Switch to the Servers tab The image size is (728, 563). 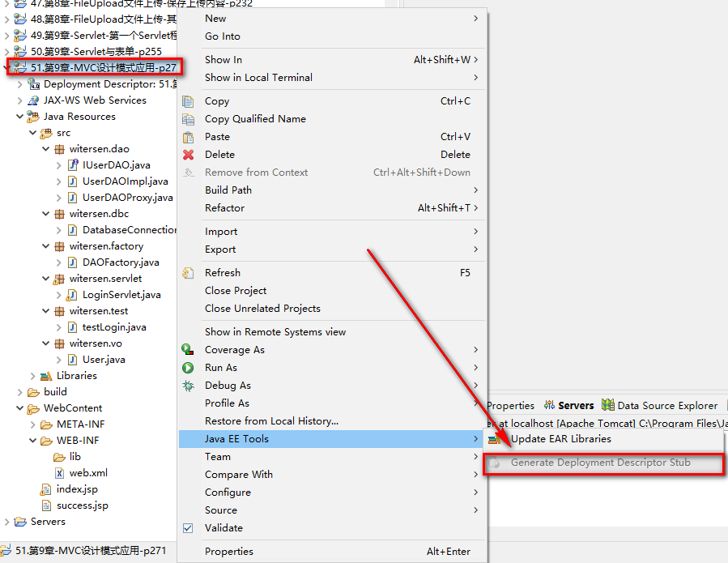click(x=568, y=406)
